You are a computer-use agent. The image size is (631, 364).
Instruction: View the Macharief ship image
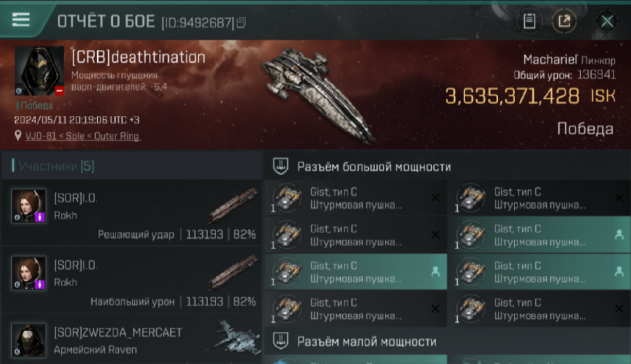[x=318, y=94]
